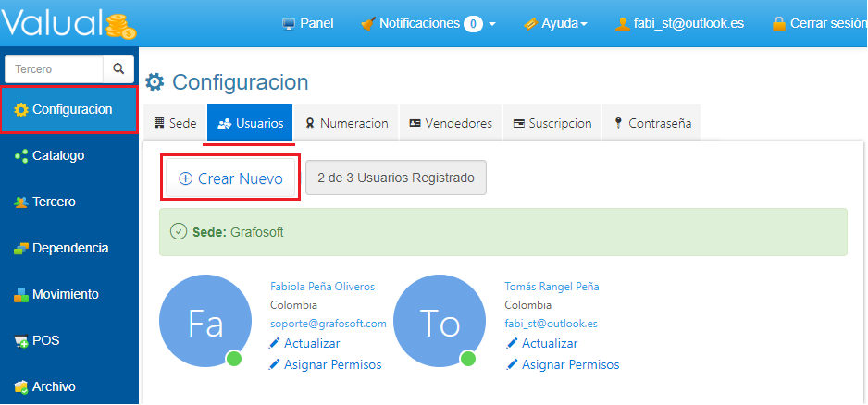Click the Tercero search input field

tap(54, 68)
